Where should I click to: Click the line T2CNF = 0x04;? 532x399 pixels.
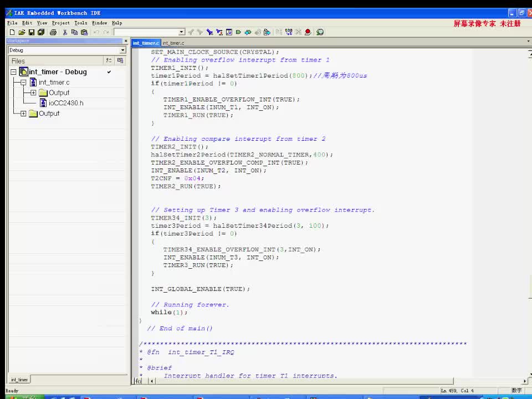pos(177,178)
